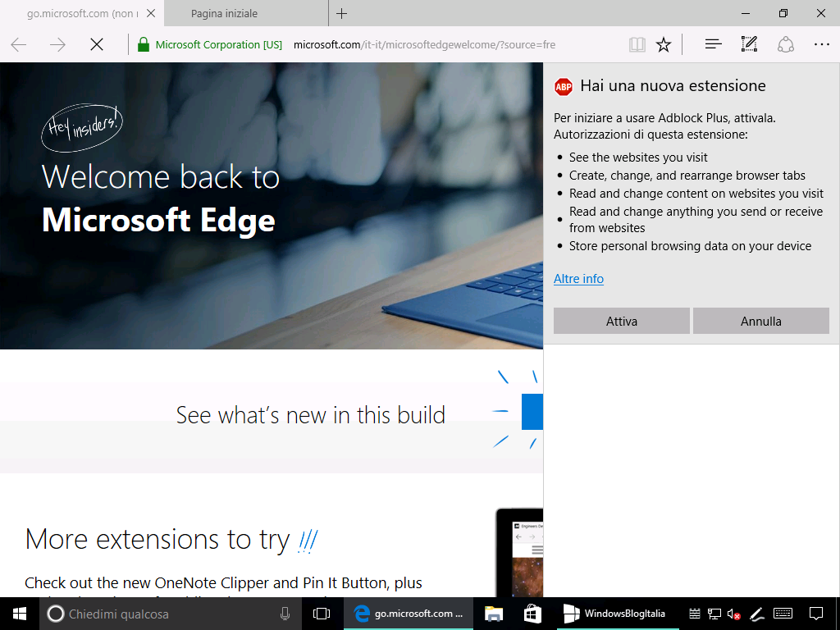
Task: Open the Windows Start menu
Action: click(20, 614)
